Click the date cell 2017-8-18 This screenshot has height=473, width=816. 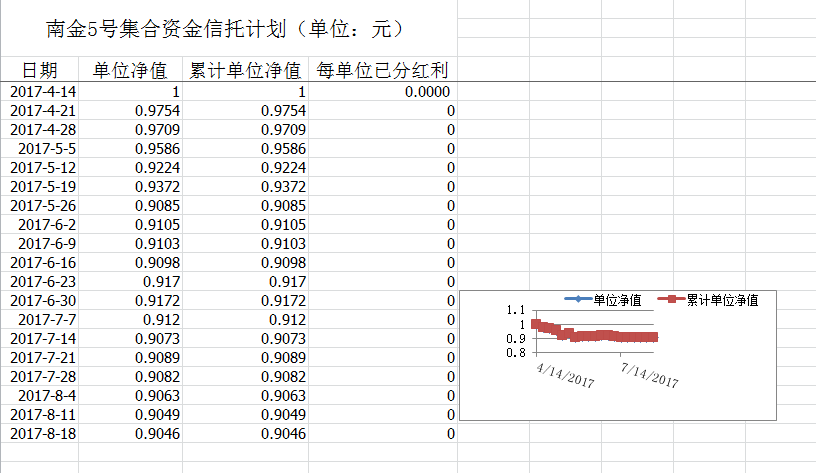[43, 434]
